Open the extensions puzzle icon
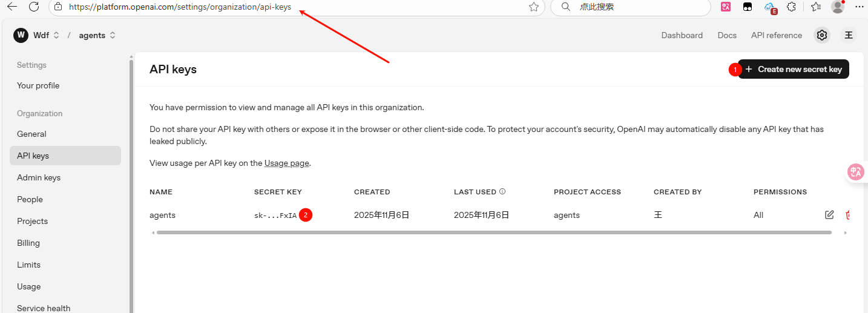868x313 pixels. [791, 7]
